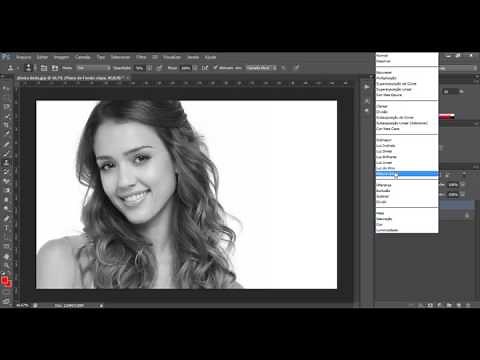Click the create new layer icon

459,305
